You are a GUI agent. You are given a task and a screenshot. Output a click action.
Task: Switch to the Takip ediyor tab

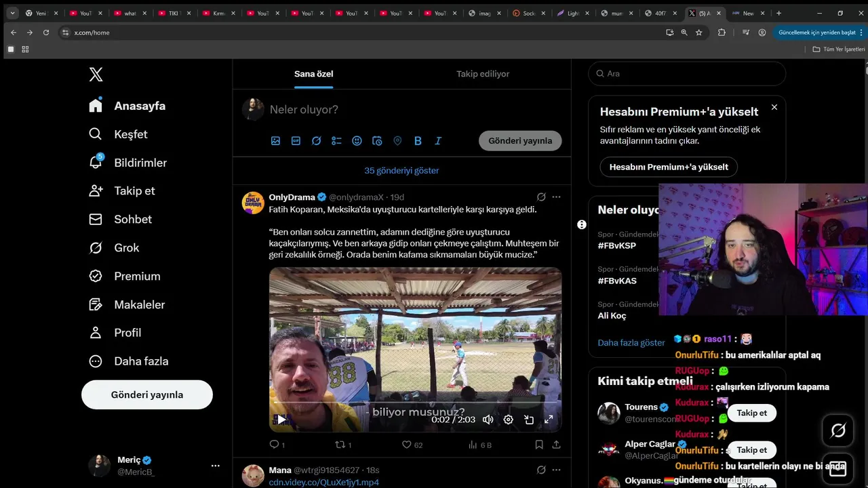[483, 74]
